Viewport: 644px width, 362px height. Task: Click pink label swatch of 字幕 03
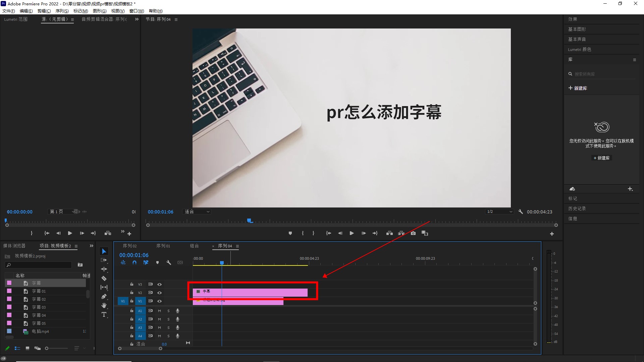pyautogui.click(x=9, y=307)
